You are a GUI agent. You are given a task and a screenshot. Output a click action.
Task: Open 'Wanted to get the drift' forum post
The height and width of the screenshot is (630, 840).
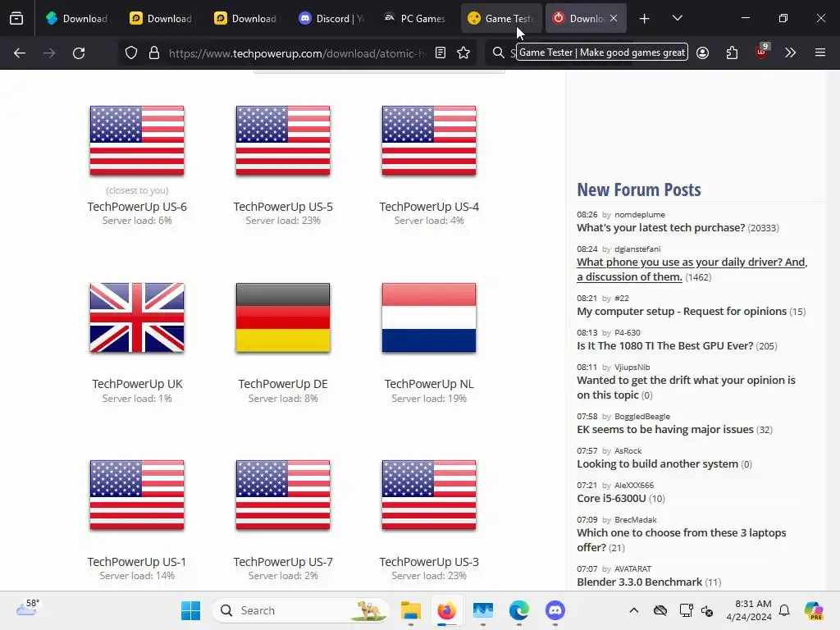[686, 387]
